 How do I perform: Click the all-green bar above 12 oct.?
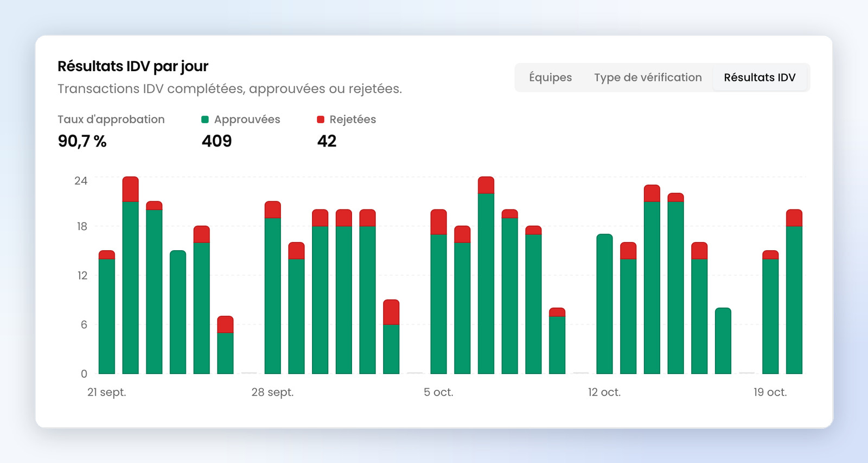coord(604,304)
